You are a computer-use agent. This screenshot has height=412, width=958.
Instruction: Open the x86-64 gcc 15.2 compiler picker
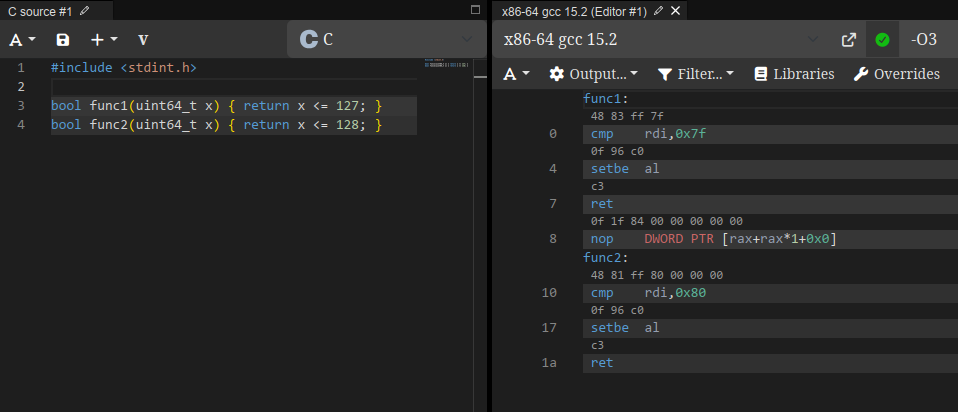pos(660,40)
